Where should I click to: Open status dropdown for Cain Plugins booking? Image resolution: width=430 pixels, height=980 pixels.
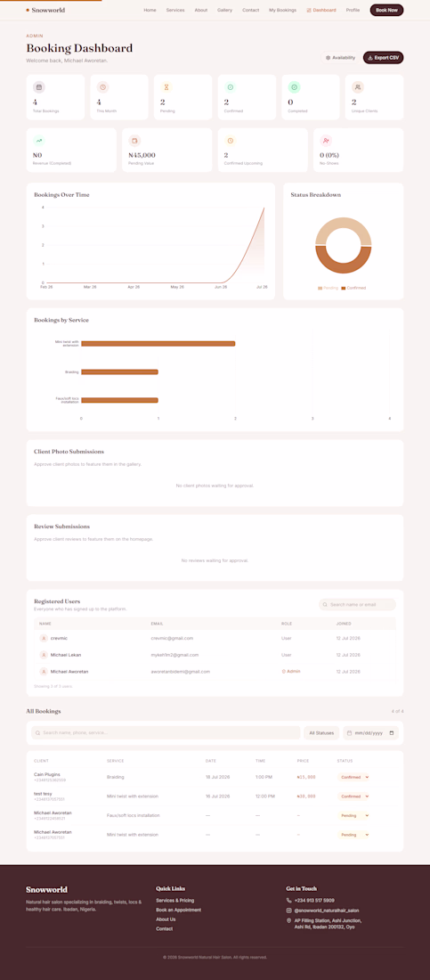click(x=353, y=778)
